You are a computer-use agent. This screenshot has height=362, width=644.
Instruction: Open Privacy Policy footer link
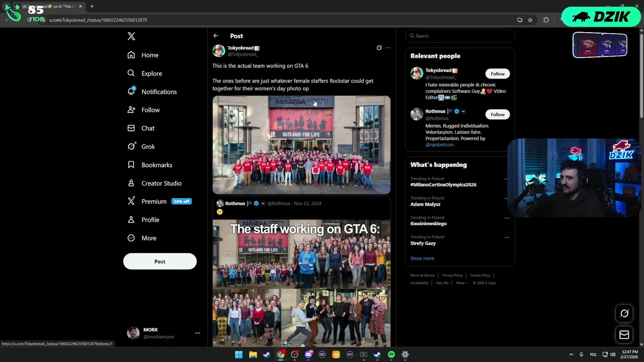coord(452,276)
